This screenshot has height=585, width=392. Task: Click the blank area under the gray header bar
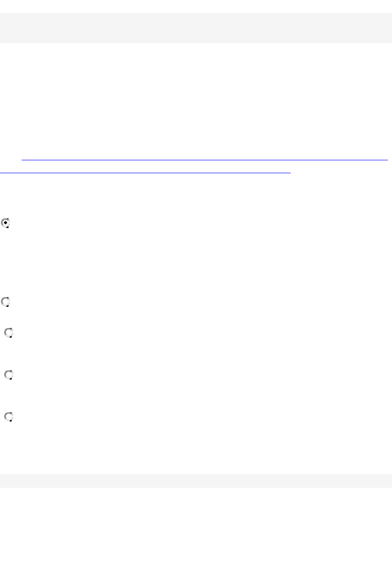point(196,92)
